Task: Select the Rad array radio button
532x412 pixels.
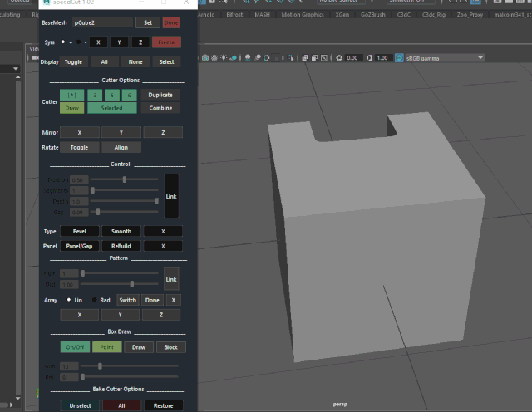Action: [x=94, y=300]
